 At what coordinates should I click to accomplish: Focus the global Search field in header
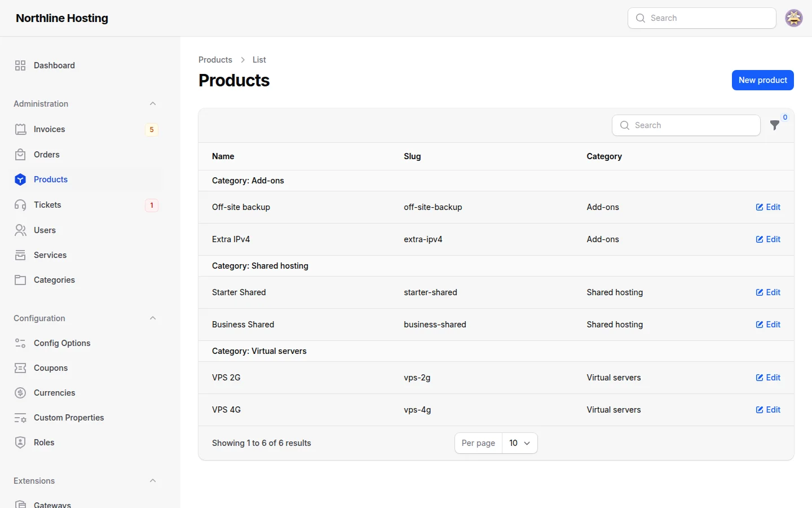coord(702,18)
